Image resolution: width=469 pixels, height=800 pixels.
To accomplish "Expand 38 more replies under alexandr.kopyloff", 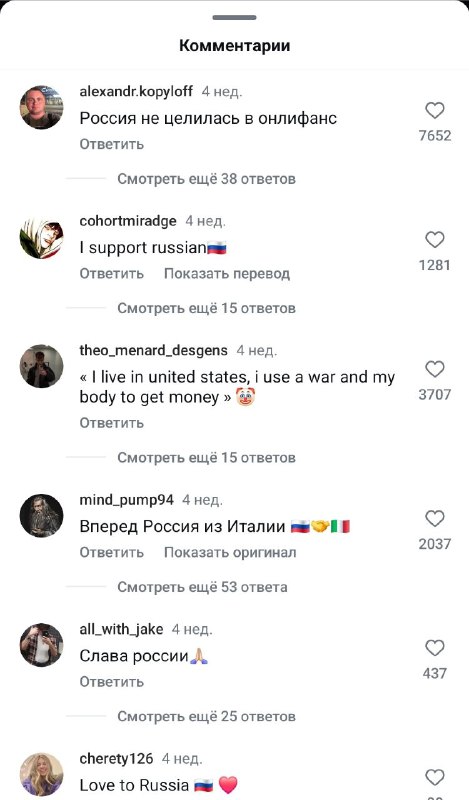I will pyautogui.click(x=206, y=179).
